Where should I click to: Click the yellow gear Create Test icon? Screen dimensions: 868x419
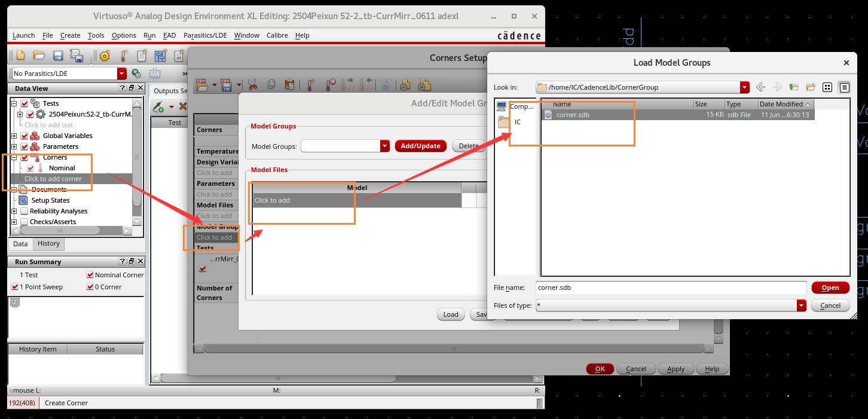pos(105,56)
